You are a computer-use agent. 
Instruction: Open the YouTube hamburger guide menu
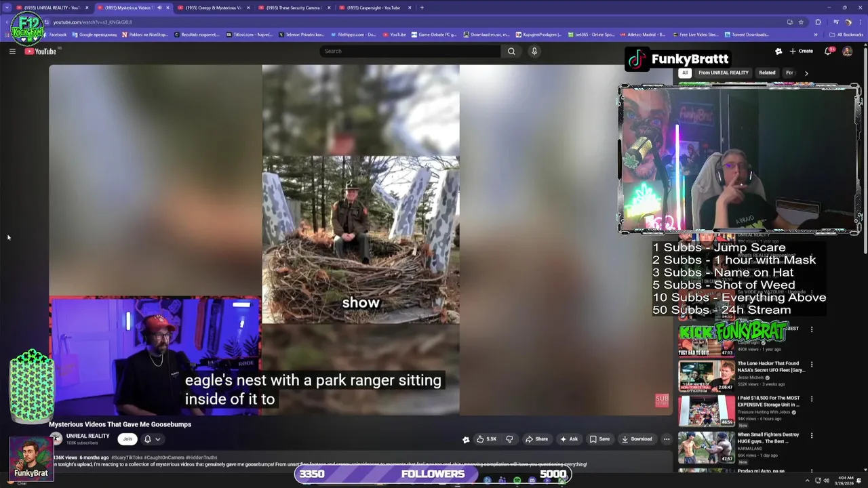(12, 52)
